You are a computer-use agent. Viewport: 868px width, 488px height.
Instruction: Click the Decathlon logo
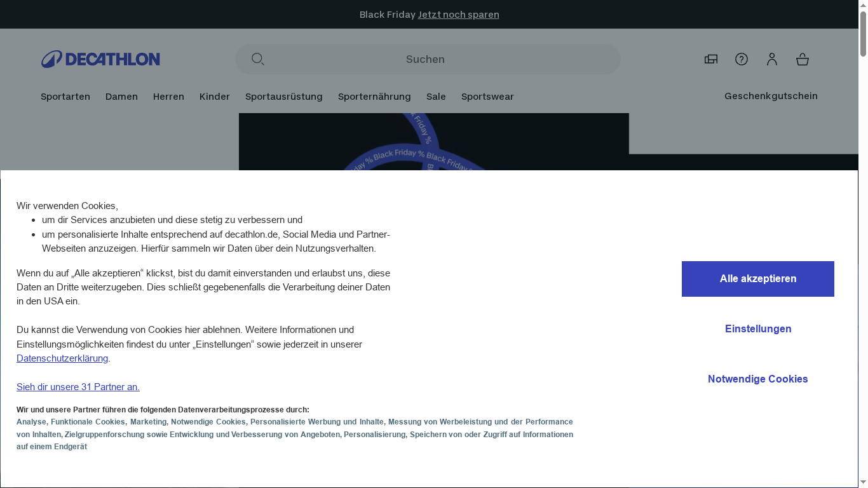point(100,59)
